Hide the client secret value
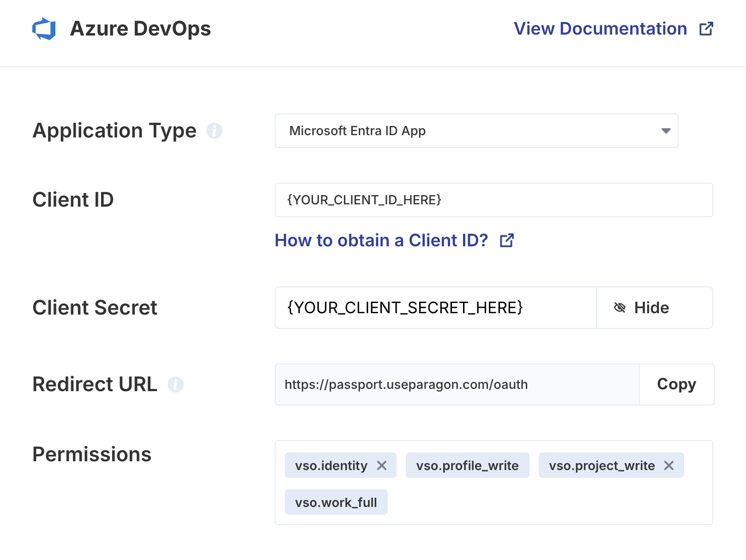The width and height of the screenshot is (746, 560). (x=655, y=308)
